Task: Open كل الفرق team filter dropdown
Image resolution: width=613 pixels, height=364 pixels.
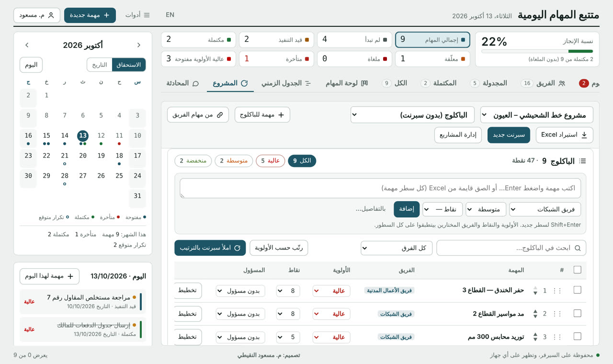Action: 397,248
